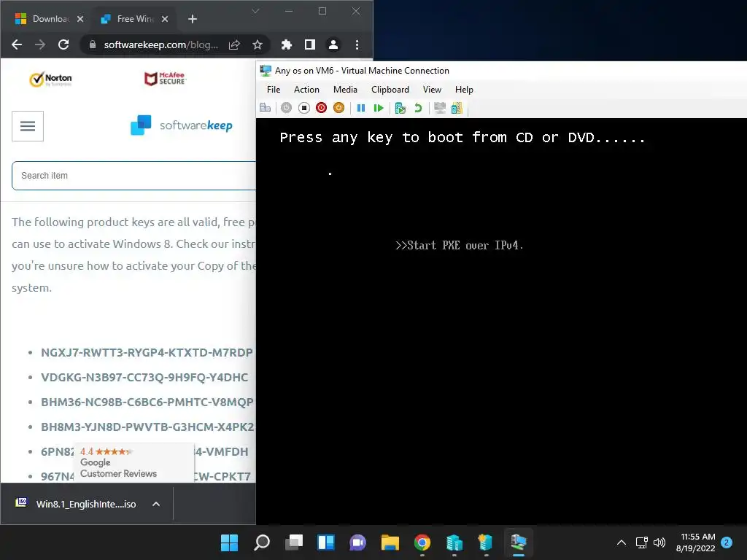Expand Win8.1 iso download options chevron

(156, 504)
